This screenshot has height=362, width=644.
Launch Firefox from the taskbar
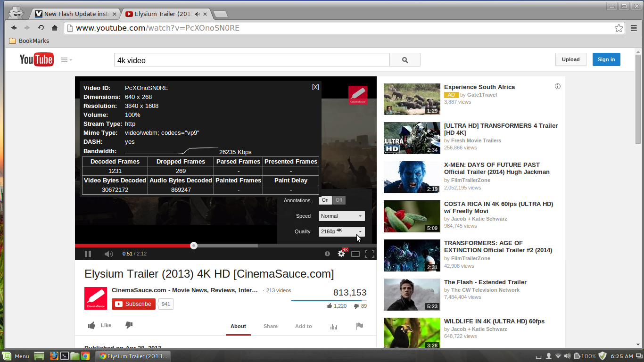(x=54, y=356)
